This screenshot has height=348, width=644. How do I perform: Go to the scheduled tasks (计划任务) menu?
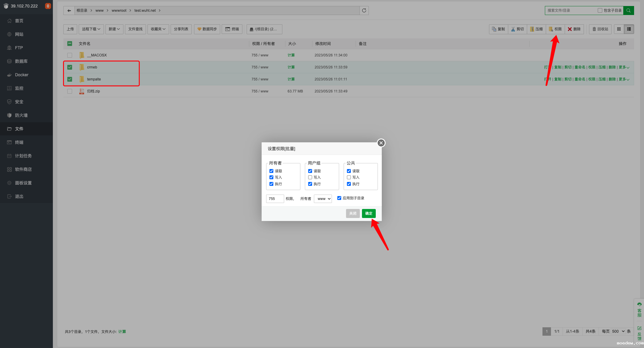[23, 156]
